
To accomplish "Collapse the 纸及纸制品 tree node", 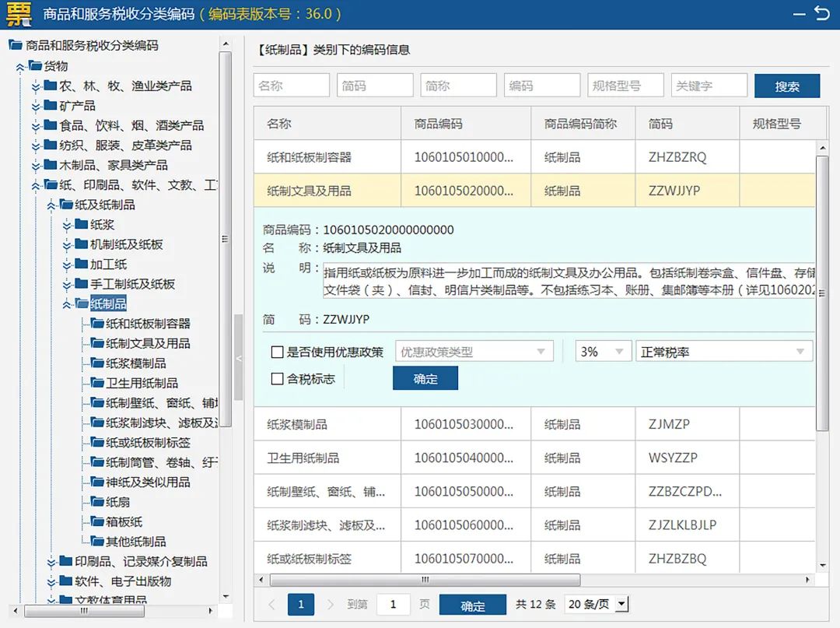I will click(51, 205).
